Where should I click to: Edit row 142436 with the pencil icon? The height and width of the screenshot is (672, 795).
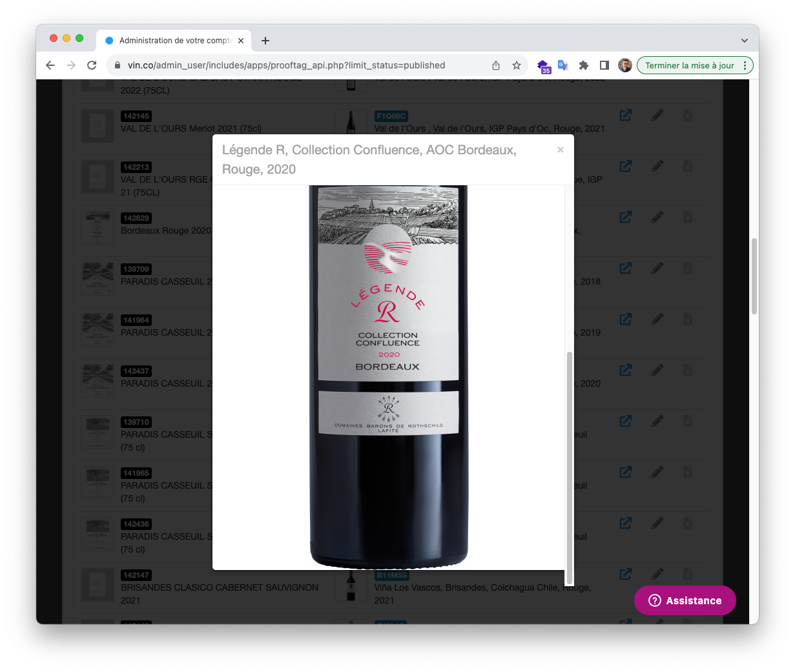657,523
